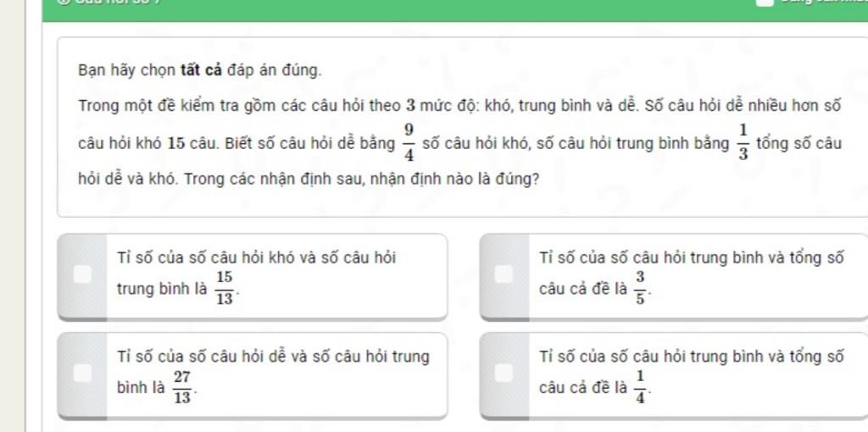Click the fraction 1/3 in the question

[x=743, y=142]
